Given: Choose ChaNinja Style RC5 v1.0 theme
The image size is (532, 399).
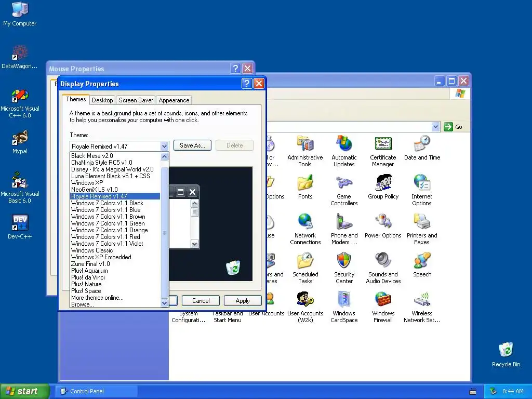Looking at the screenshot, I should point(115,163).
